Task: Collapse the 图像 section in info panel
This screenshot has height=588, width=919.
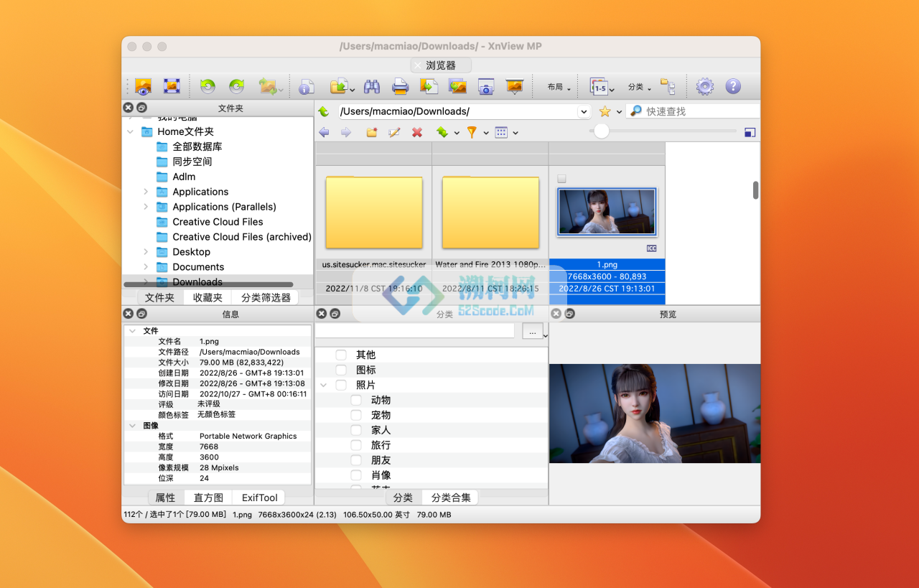Action: tap(132, 426)
